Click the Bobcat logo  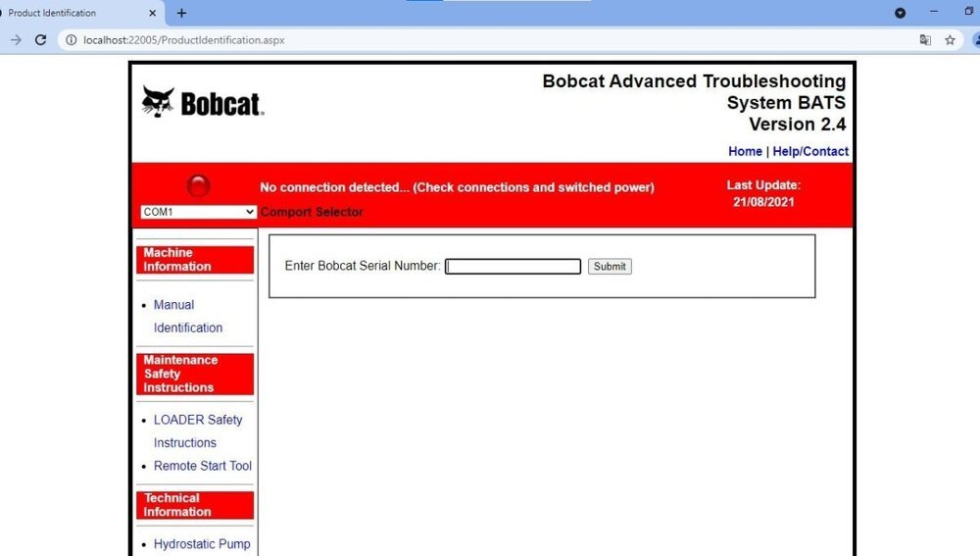coord(203,103)
